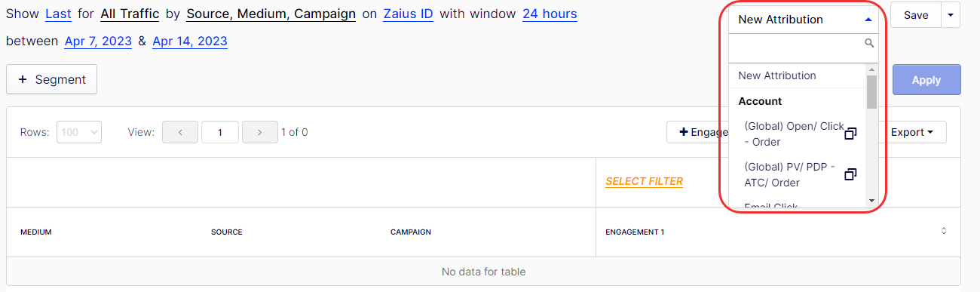980x292 pixels.
Task: Expand the Export menu
Action: (912, 132)
